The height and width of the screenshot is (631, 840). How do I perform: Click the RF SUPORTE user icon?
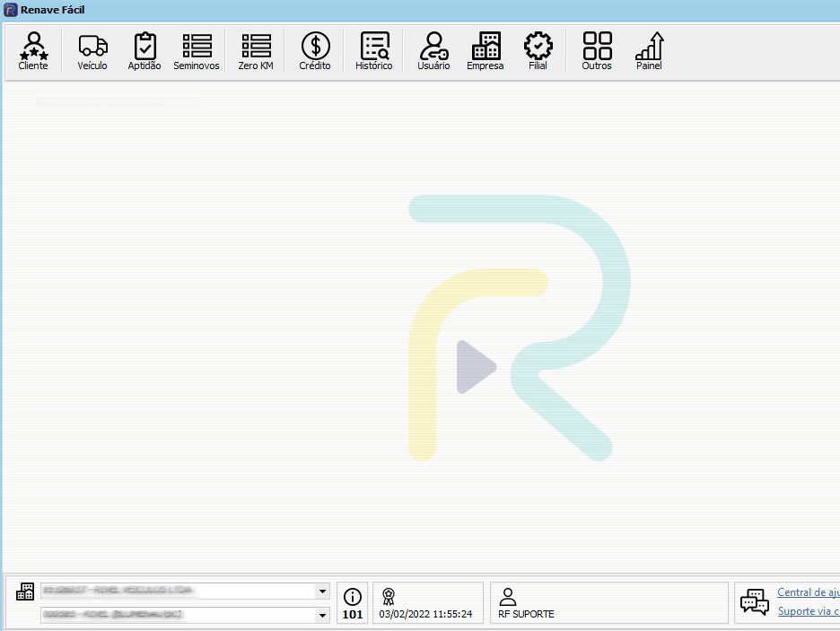point(508,596)
